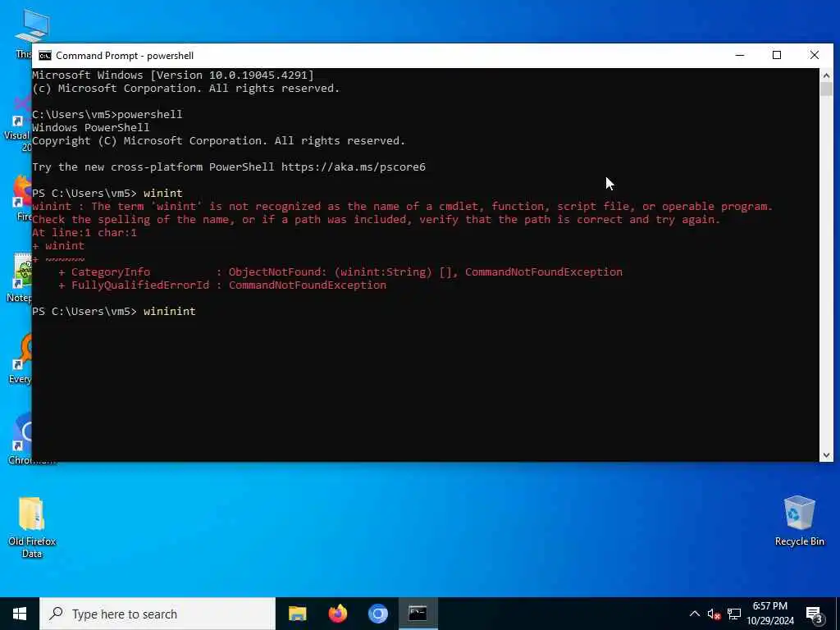Select the Notepad++ desktop shortcut
The image size is (840, 630).
click(x=20, y=277)
